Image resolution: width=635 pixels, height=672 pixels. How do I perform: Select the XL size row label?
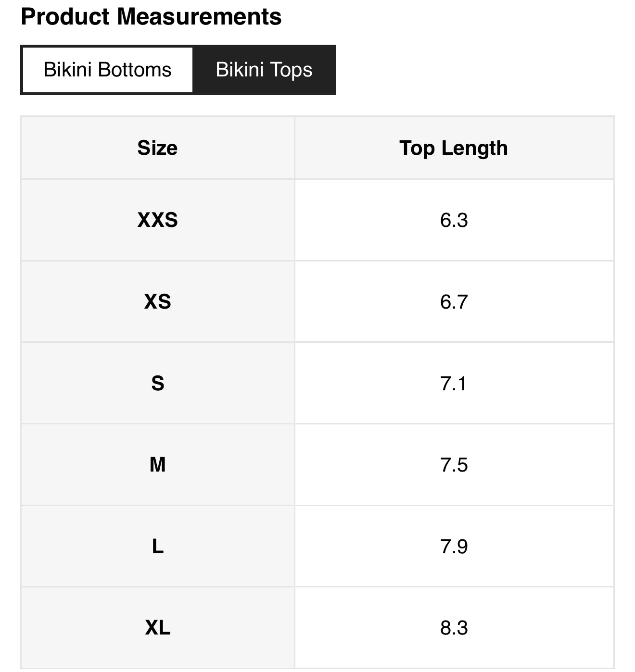[157, 628]
